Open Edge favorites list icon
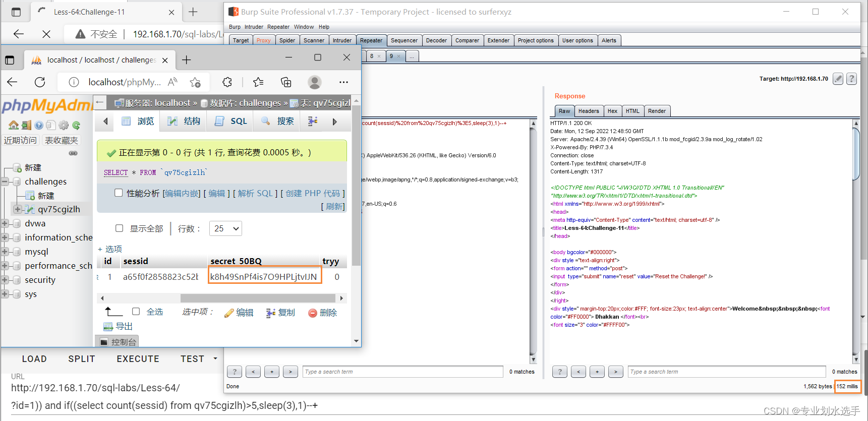The width and height of the screenshot is (868, 421). pos(258,82)
